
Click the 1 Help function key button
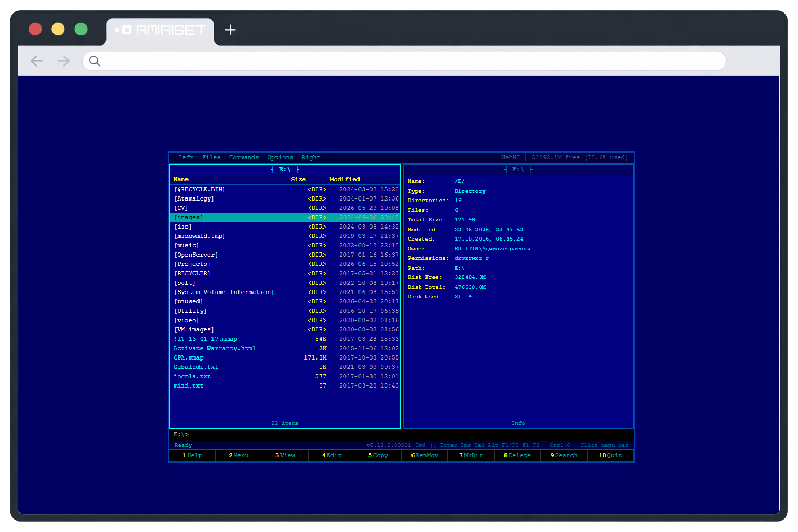(192, 456)
